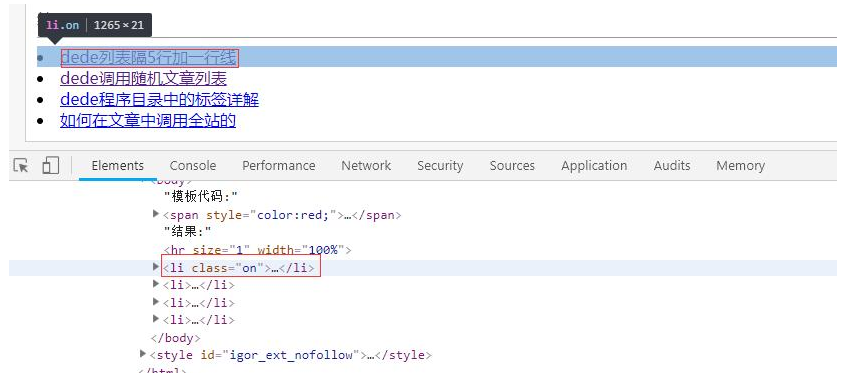Image resolution: width=845 pixels, height=381 pixels.
Task: Open the Application tab
Action: pyautogui.click(x=594, y=165)
